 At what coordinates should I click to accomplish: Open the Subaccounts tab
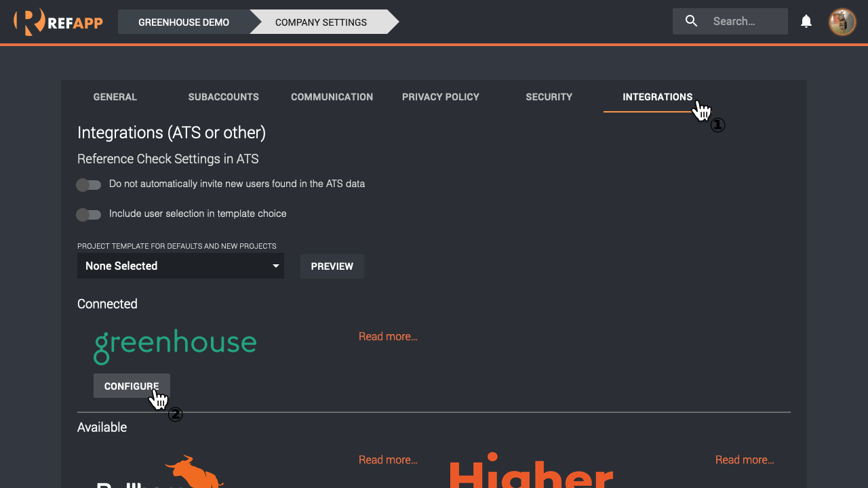(x=224, y=97)
